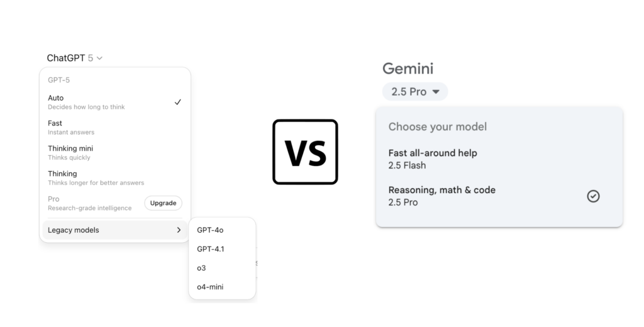Open the ChatGPT 5 model selector chevron
Screen dimensions: 644x327
tap(100, 58)
